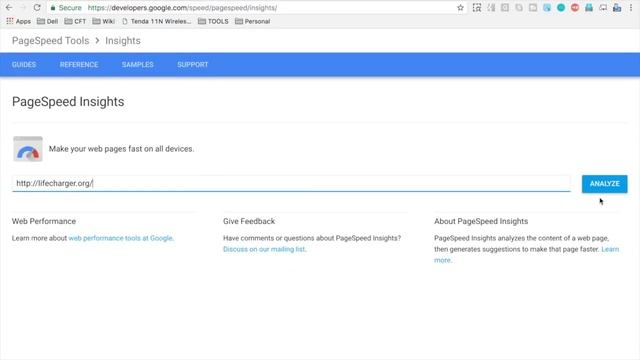
Task: Open the Dell bookmarks folder
Action: (47, 21)
